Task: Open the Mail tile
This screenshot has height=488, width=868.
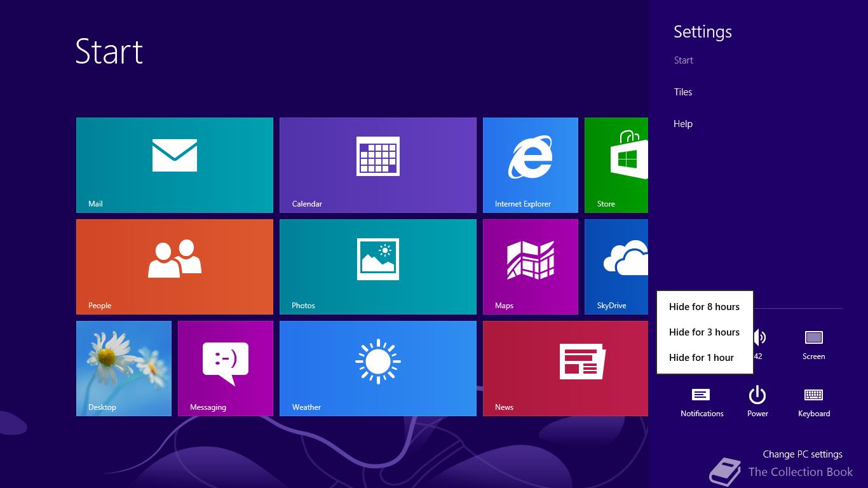Action: pos(175,165)
